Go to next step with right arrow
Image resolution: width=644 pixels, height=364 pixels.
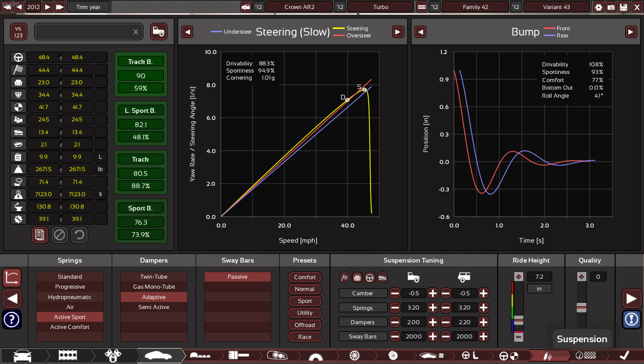[632, 299]
